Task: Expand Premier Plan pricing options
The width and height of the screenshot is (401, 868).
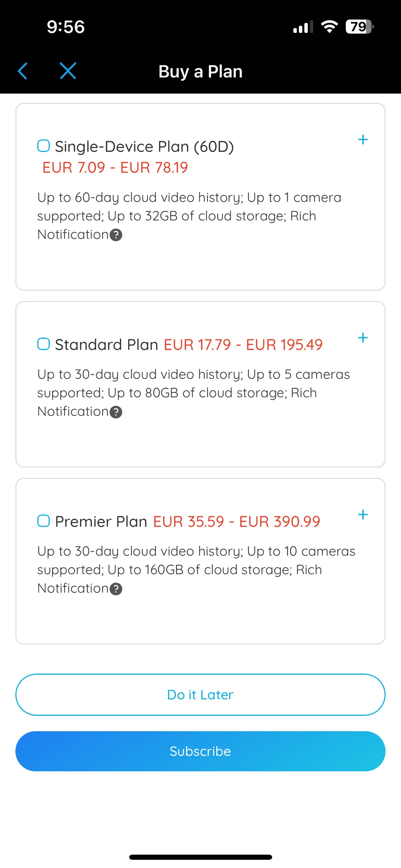Action: coord(363,515)
